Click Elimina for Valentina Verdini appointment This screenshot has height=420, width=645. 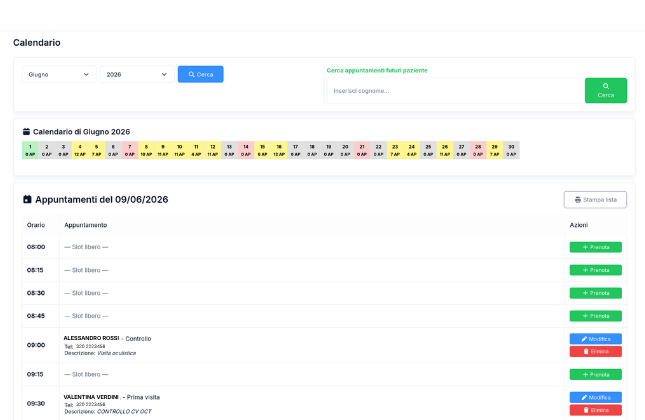pos(596,410)
